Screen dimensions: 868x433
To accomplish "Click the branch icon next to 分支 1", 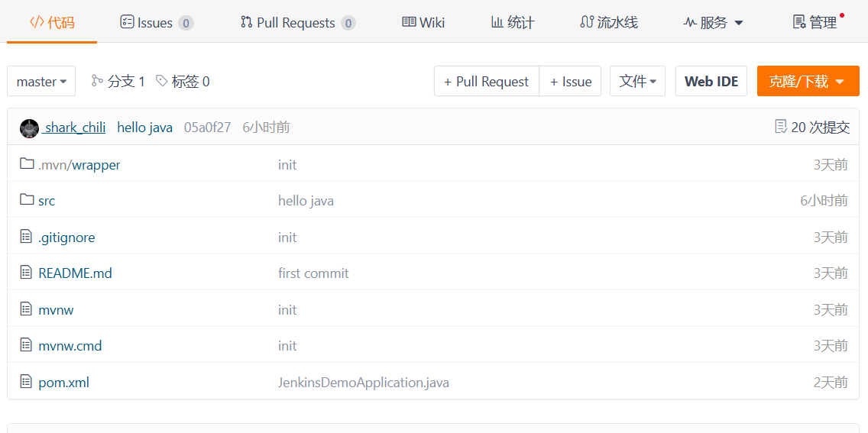I will tap(98, 81).
